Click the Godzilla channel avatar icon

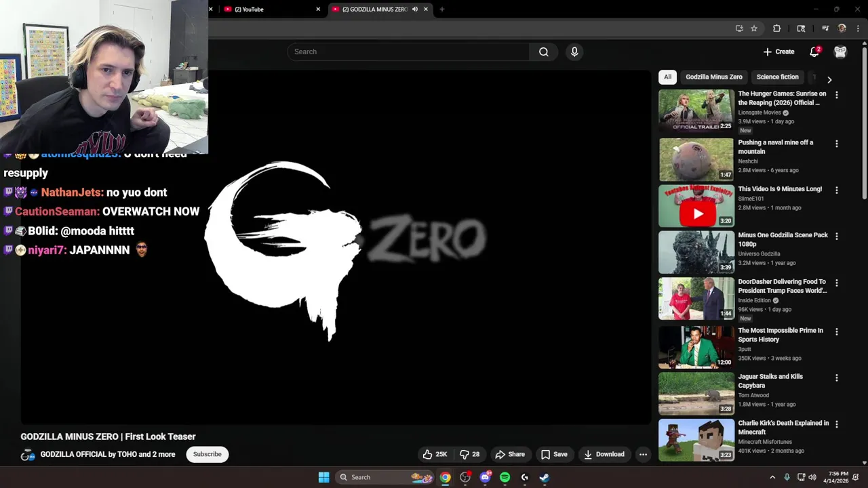28,455
